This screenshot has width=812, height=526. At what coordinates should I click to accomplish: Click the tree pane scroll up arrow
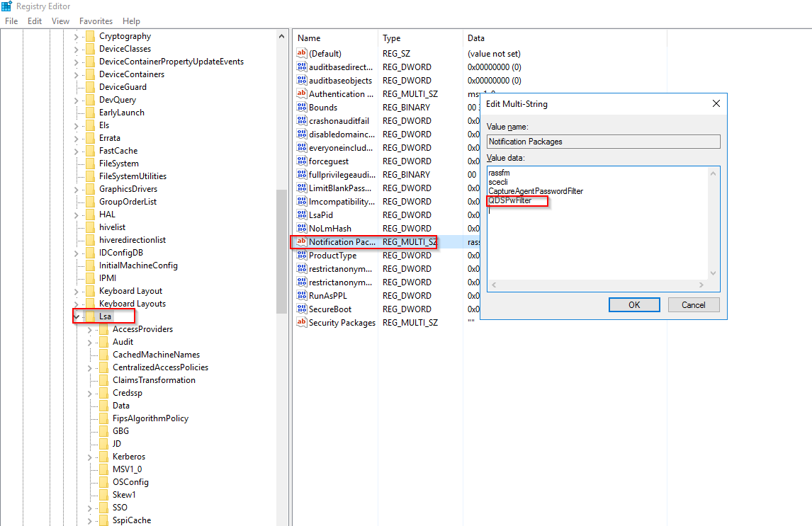coord(282,36)
